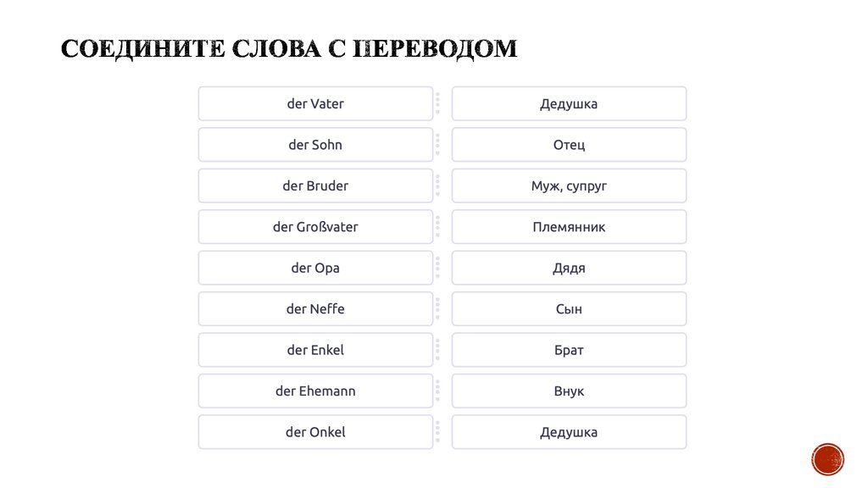Click the drag handle beside der Vater

437,103
